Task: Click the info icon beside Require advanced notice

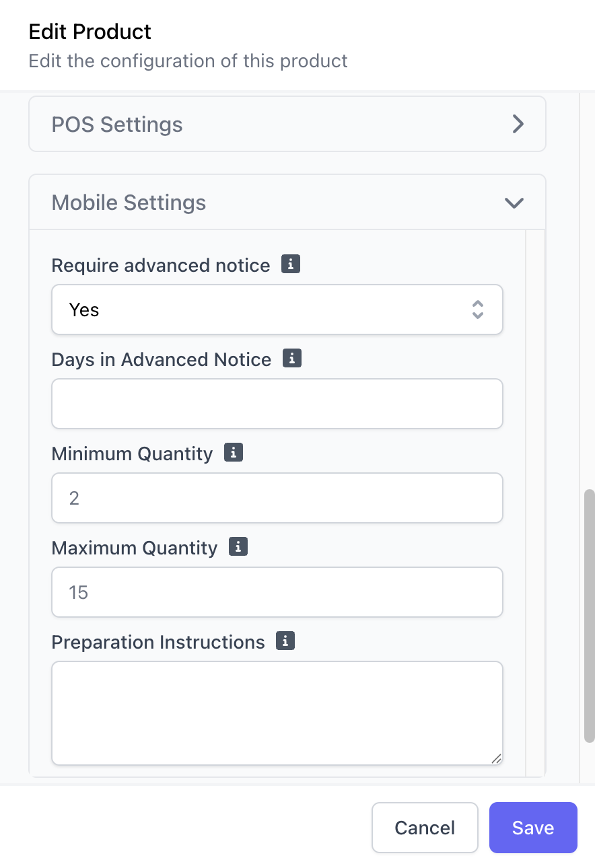Action: point(290,264)
